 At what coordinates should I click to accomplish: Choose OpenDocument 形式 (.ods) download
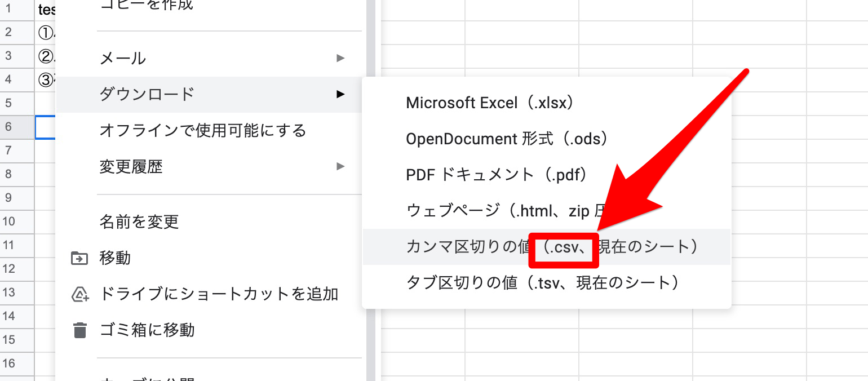click(507, 139)
